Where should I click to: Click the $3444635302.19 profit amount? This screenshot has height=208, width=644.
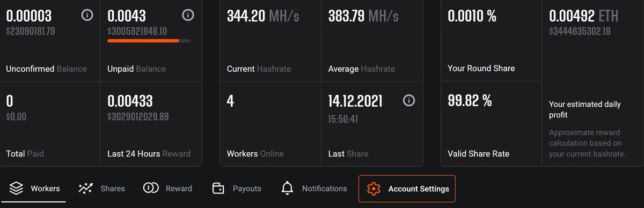pyautogui.click(x=580, y=31)
